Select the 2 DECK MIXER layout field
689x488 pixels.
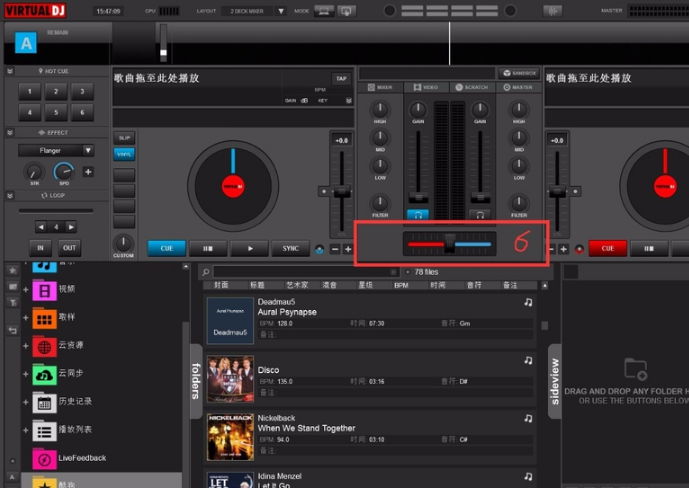[247, 11]
